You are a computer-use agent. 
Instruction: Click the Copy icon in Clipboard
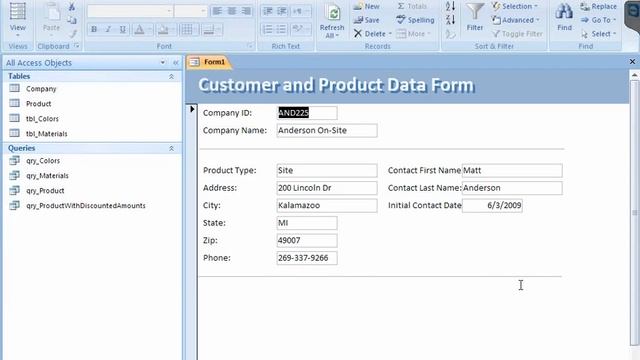coord(72,20)
